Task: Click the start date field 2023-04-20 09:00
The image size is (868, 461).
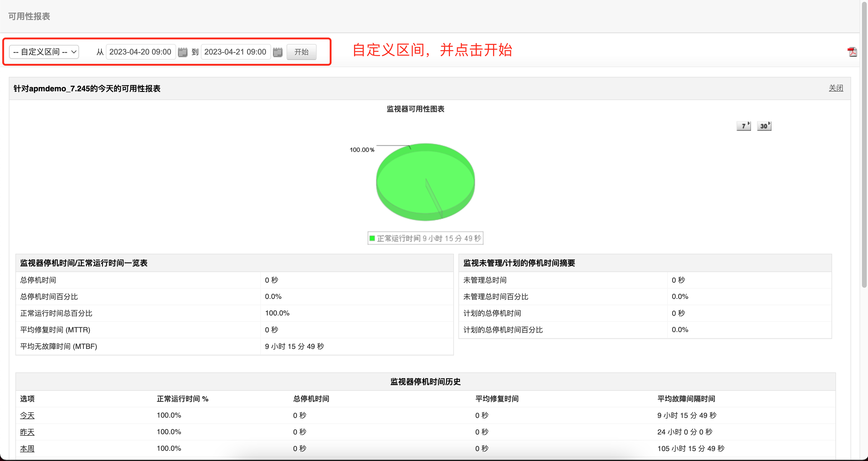Action: (x=141, y=52)
